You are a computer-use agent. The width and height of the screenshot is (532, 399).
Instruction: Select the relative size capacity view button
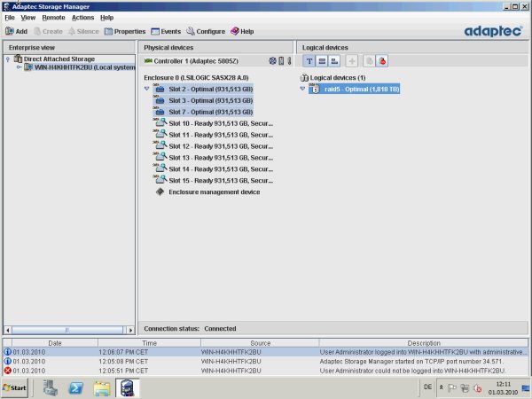point(334,61)
